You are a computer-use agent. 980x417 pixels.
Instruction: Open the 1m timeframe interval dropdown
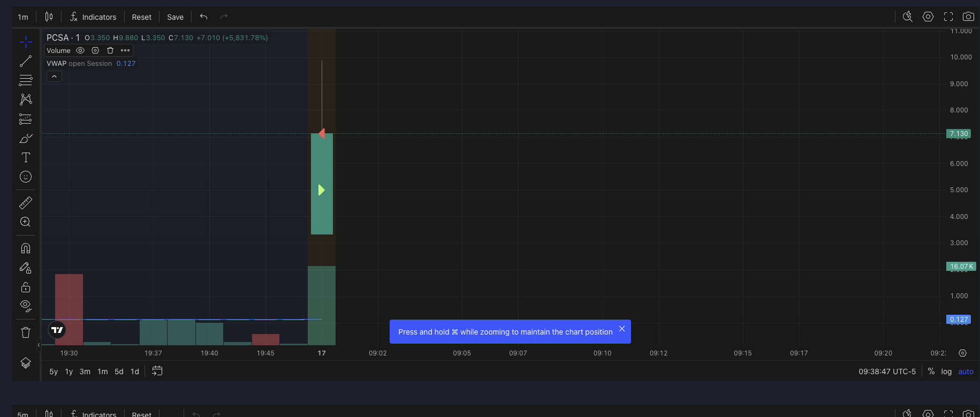[x=23, y=17]
